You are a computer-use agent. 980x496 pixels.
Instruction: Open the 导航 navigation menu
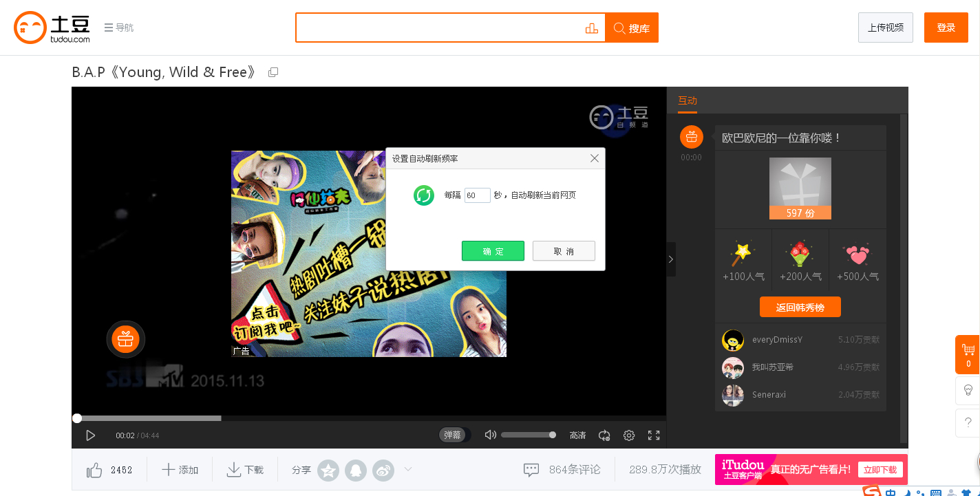click(119, 28)
